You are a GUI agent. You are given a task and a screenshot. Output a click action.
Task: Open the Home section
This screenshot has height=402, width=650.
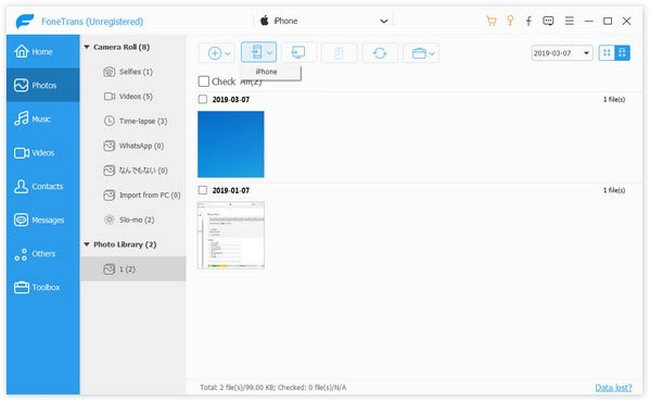pos(43,52)
